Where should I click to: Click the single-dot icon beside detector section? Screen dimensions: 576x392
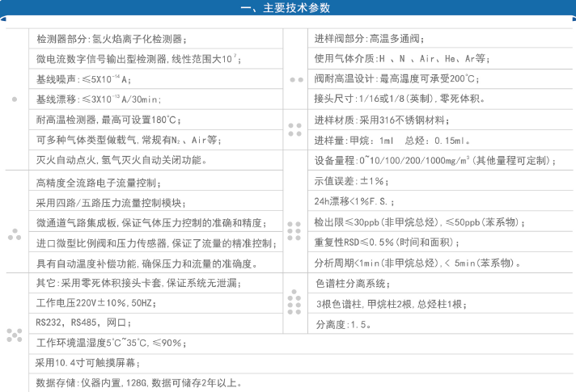[14, 99]
